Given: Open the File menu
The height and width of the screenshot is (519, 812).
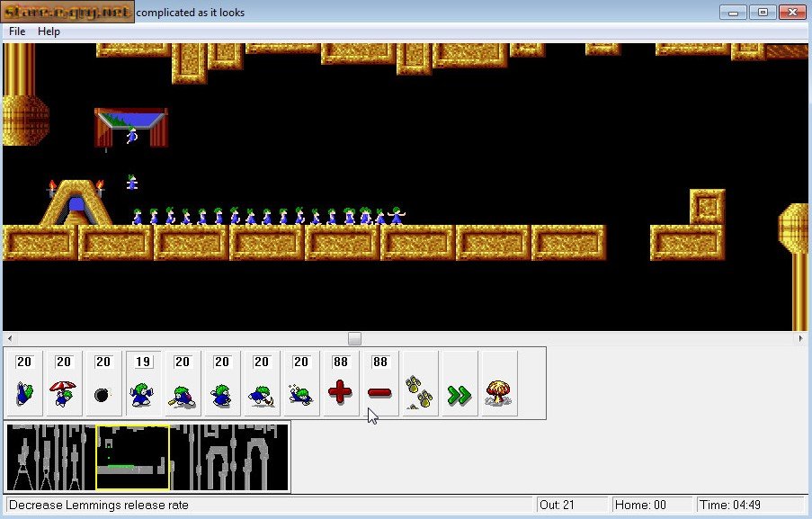Looking at the screenshot, I should 15,31.
